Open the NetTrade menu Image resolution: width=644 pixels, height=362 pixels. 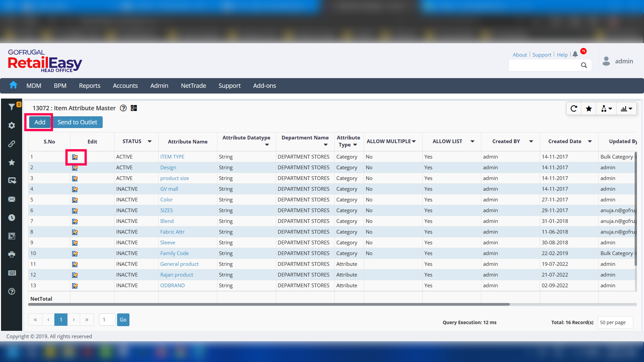click(193, 86)
